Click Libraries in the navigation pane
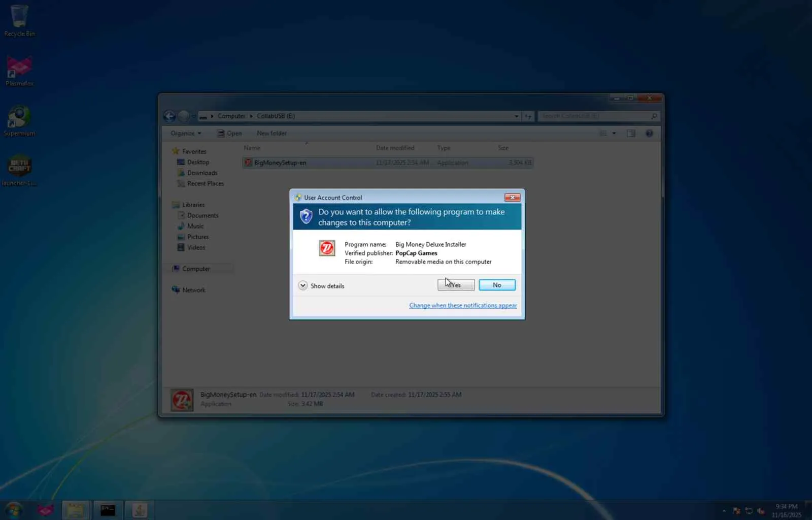 pos(188,205)
